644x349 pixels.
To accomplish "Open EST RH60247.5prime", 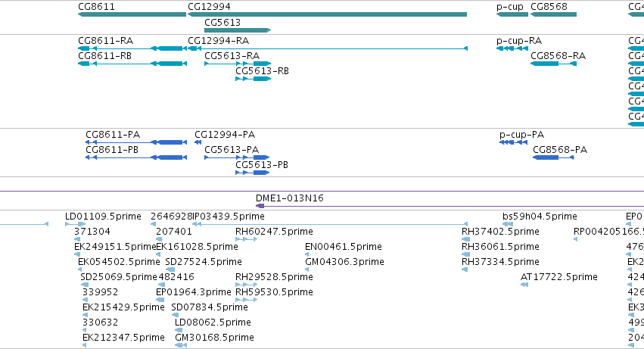I will tap(275, 232).
